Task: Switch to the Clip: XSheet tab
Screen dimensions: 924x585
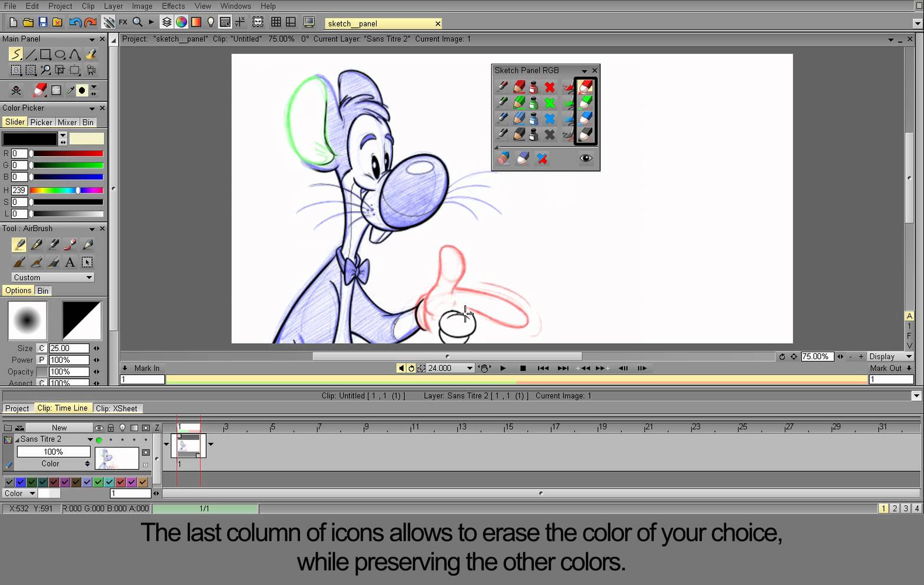Action: (117, 408)
